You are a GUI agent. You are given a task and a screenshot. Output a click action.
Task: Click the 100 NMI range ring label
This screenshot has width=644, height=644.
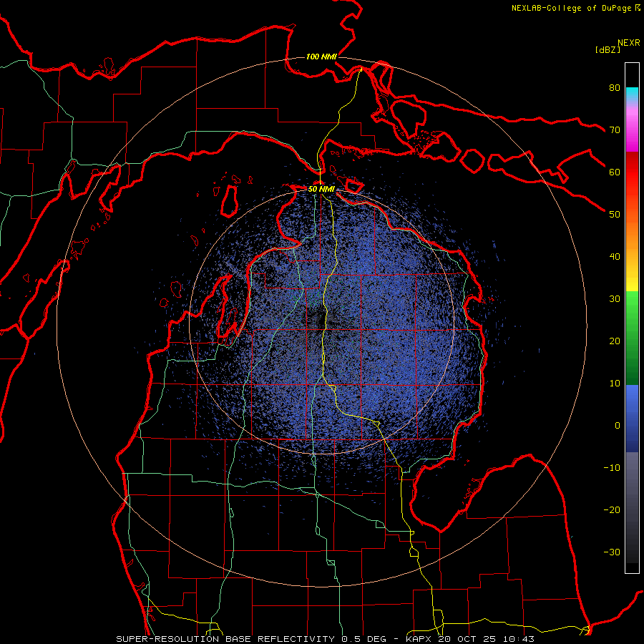(321, 57)
